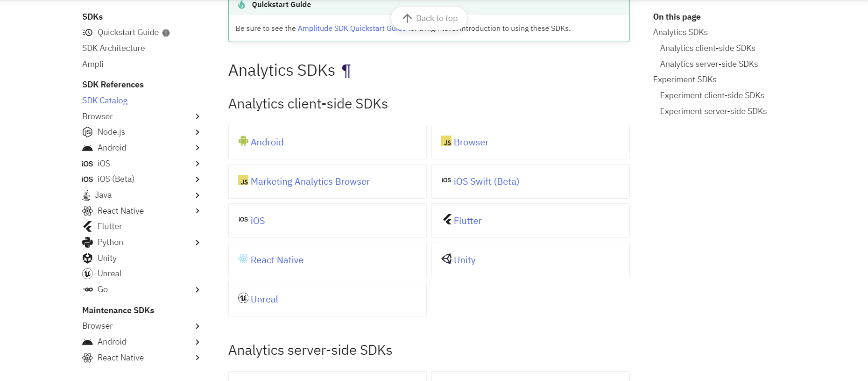
Task: Click the Flutter icon in sidebar
Action: pos(87,226)
